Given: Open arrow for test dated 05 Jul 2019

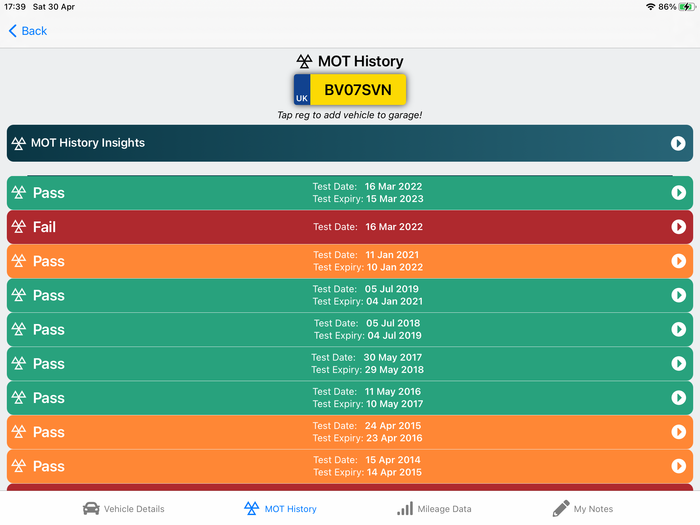Looking at the screenshot, I should click(x=678, y=295).
